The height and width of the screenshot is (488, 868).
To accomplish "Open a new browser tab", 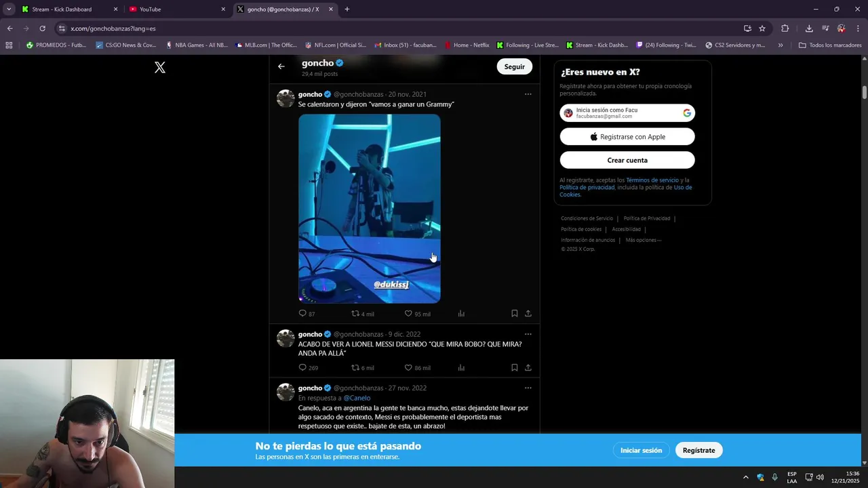I will (x=347, y=9).
